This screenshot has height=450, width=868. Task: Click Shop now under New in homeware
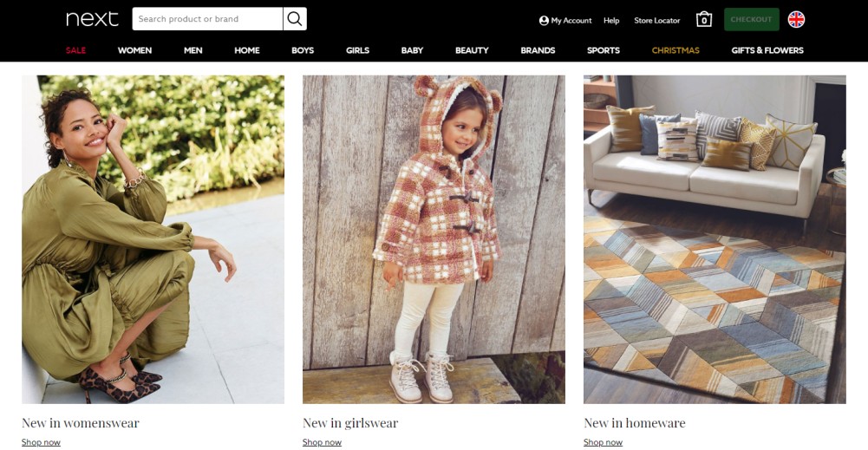point(603,442)
